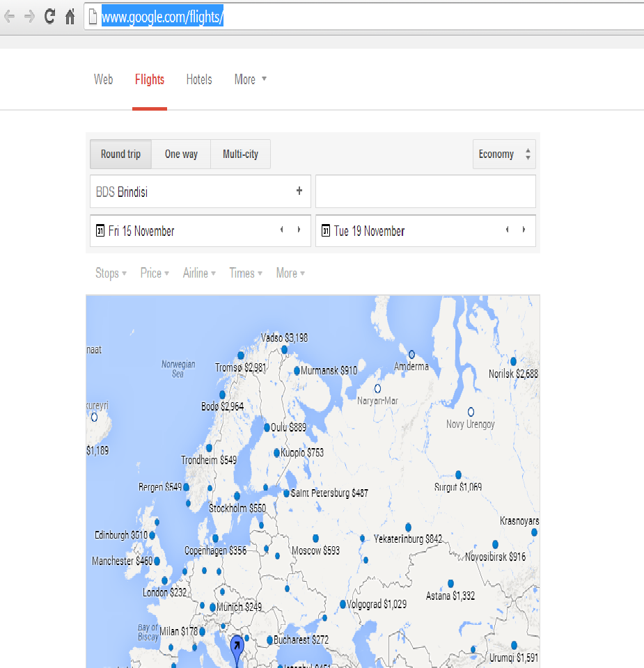This screenshot has width=644, height=668.
Task: Open the Fri 15 November departure calendar icon
Action: 100,230
